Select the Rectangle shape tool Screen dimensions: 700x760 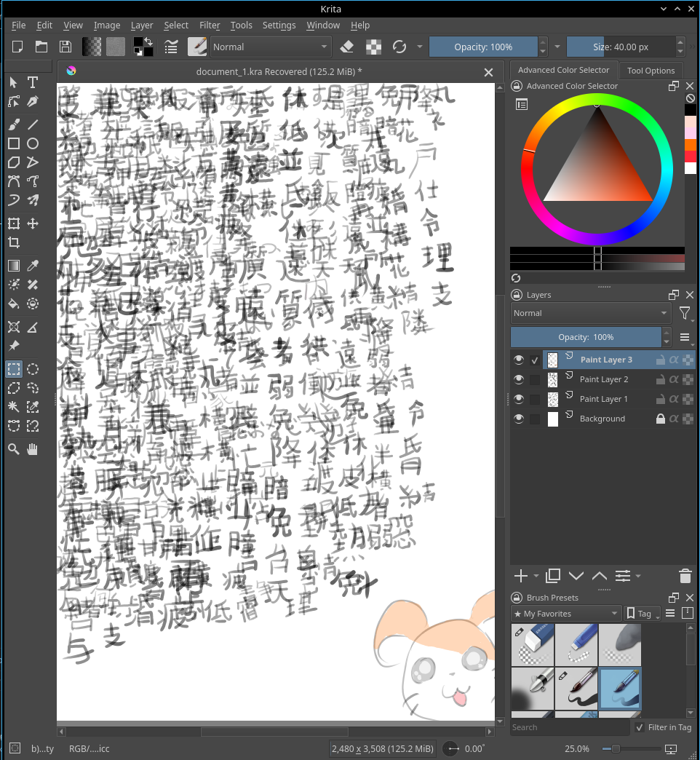click(x=14, y=143)
